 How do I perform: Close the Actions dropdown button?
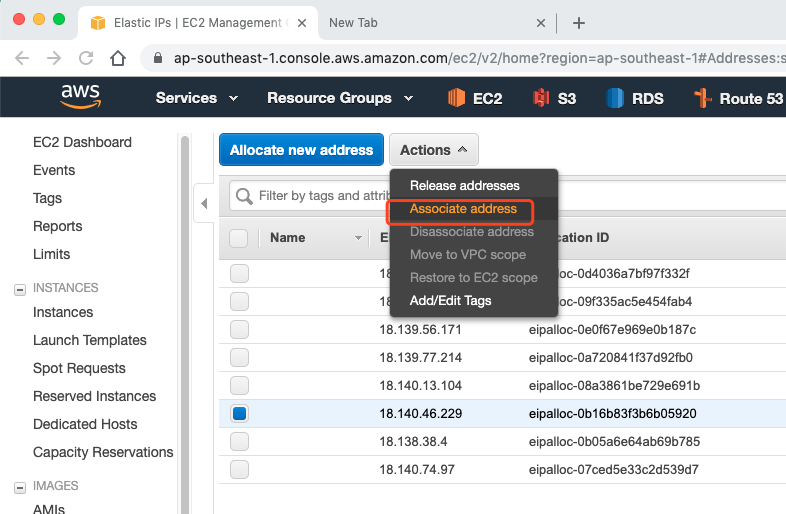point(434,149)
